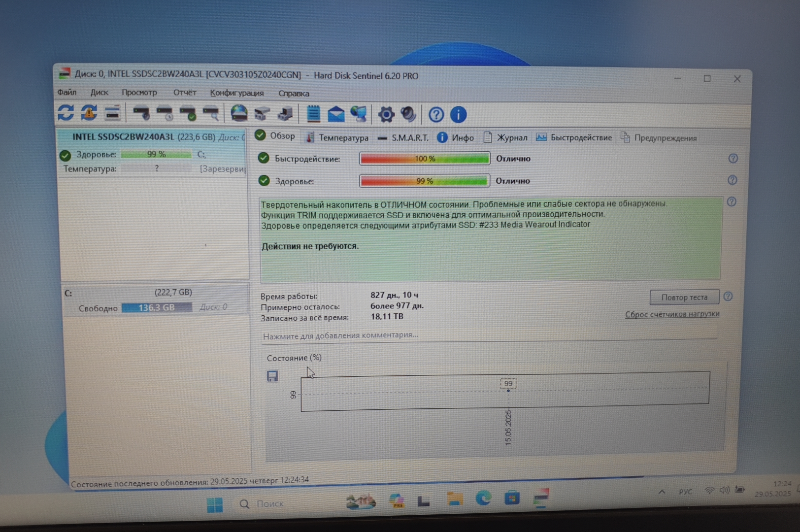
Task: Click the globe with monitor icon
Action: (359, 115)
